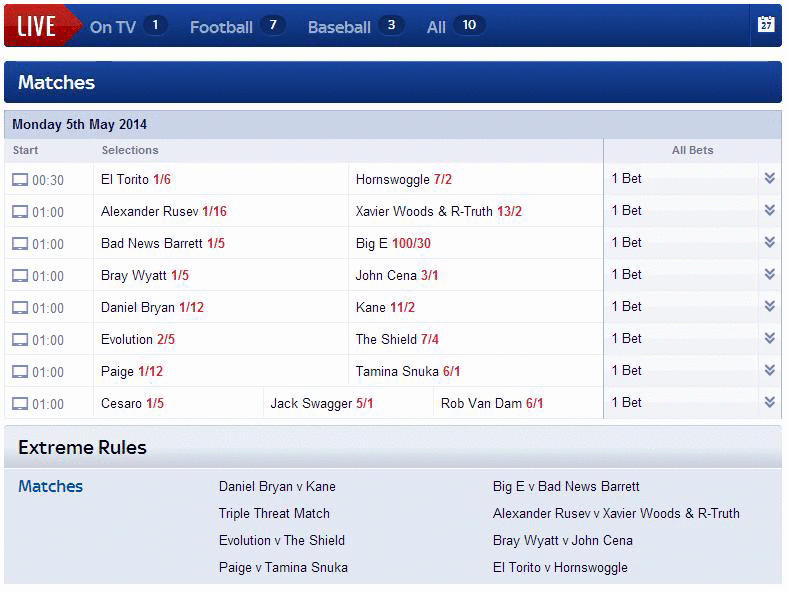
Task: Switch to the Football live tab
Action: point(237,26)
